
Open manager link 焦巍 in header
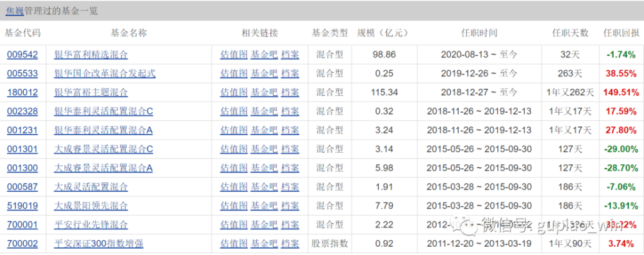pos(14,11)
